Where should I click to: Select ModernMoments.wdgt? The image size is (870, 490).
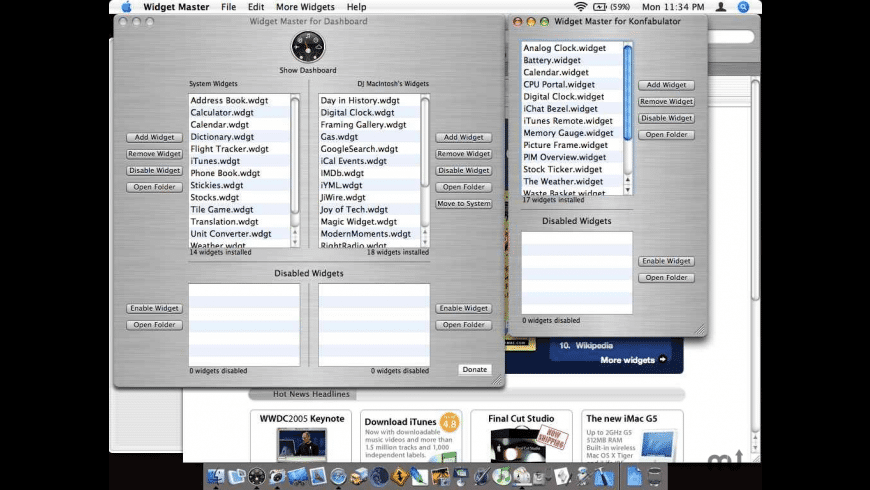coord(370,234)
